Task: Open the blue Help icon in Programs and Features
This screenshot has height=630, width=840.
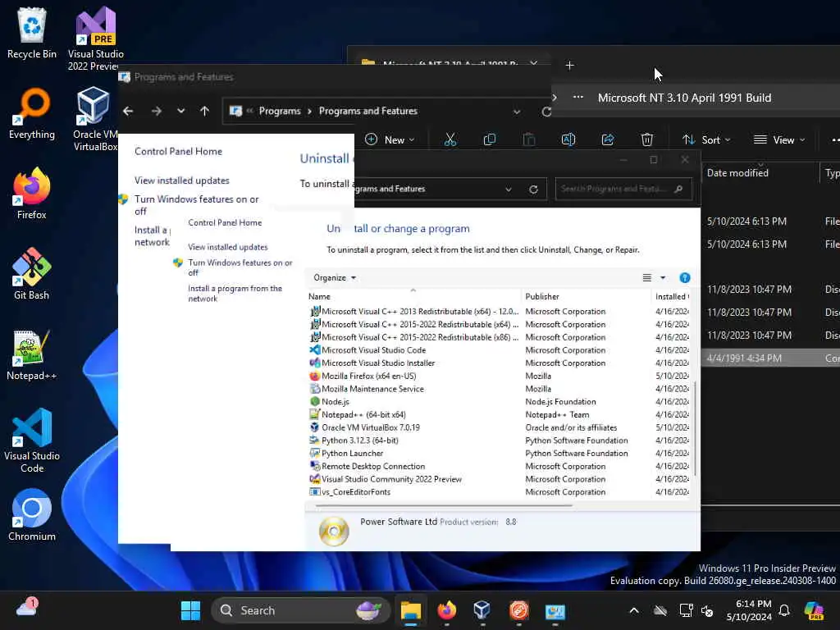Action: coord(685,277)
